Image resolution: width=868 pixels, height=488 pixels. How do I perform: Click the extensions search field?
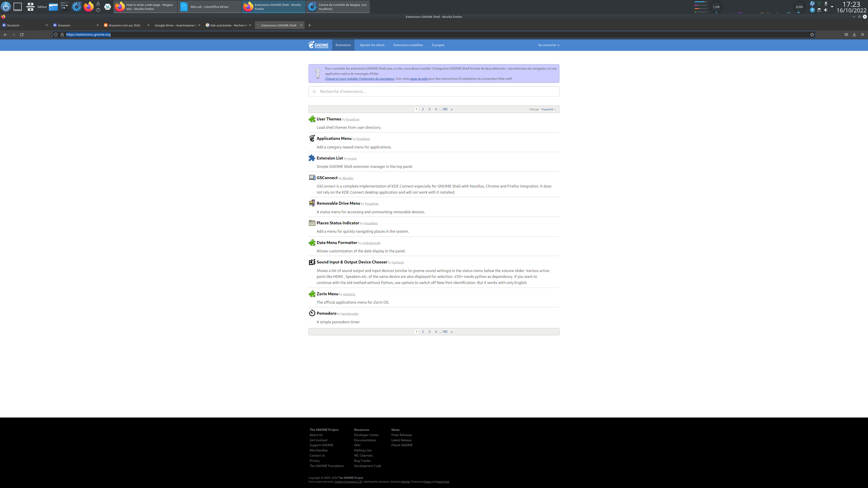pos(434,91)
